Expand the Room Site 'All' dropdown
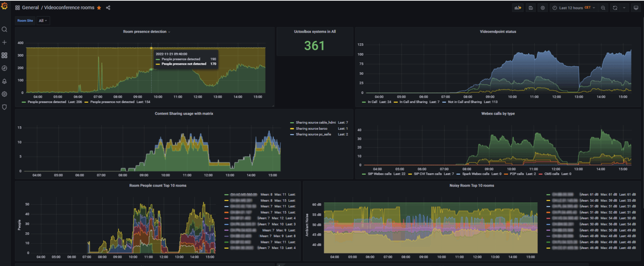The image size is (644, 266). [43, 21]
